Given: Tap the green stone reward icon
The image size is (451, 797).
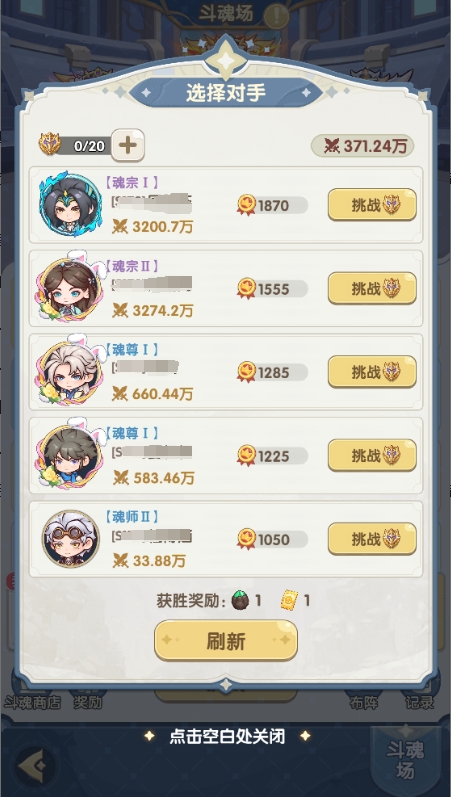Looking at the screenshot, I should [240, 601].
